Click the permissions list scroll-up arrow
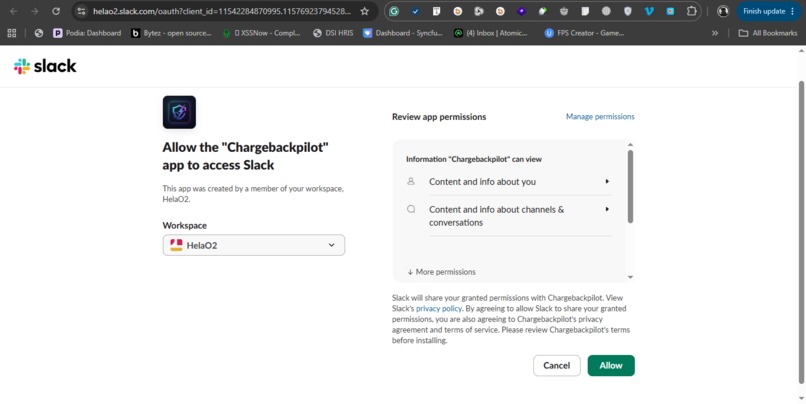Image resolution: width=806 pixels, height=404 pixels. click(x=630, y=145)
